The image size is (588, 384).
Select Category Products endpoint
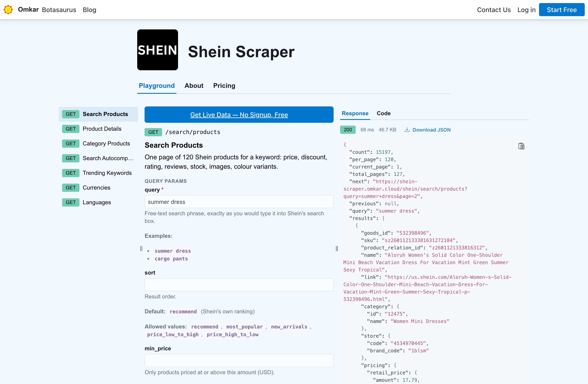[98, 144]
